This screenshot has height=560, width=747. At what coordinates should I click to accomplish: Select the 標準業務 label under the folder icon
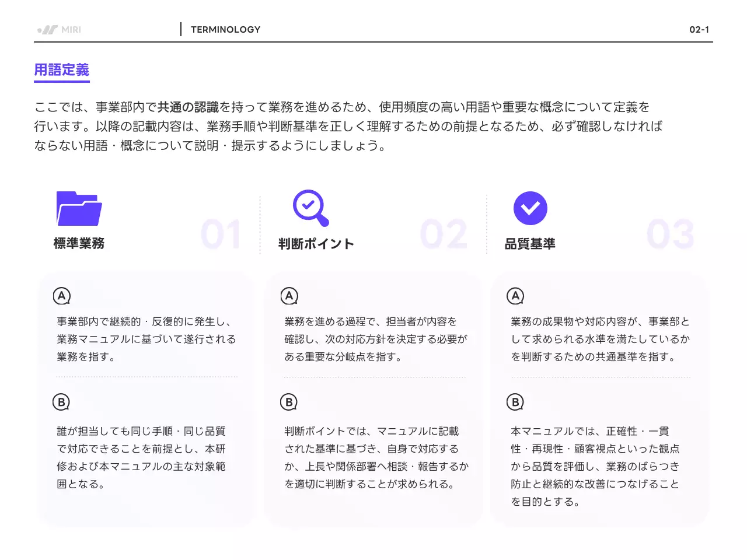tap(78, 244)
